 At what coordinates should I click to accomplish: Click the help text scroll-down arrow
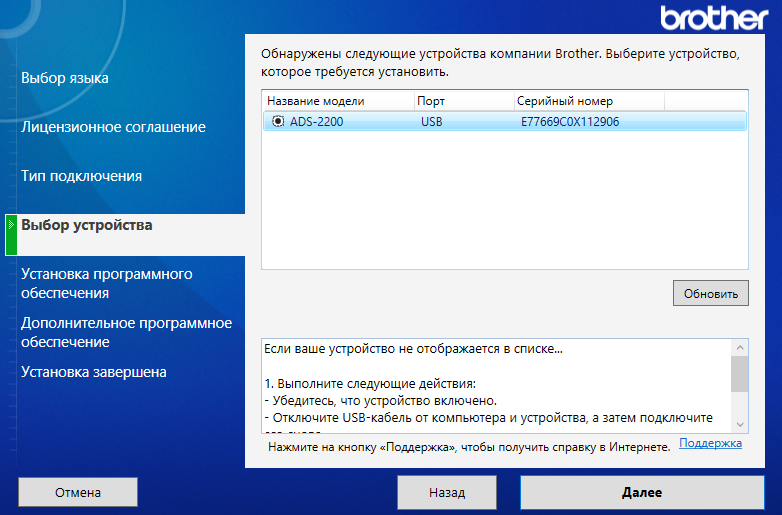pyautogui.click(x=740, y=425)
